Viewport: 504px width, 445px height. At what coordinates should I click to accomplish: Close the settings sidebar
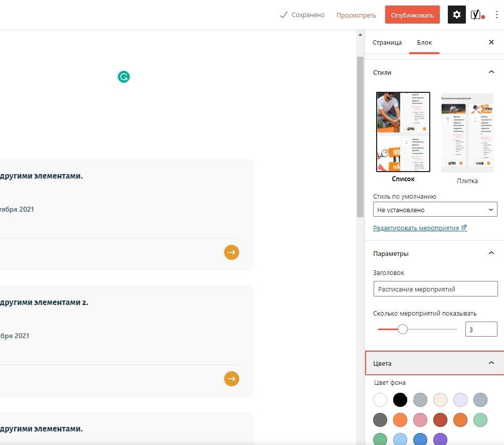pos(491,42)
